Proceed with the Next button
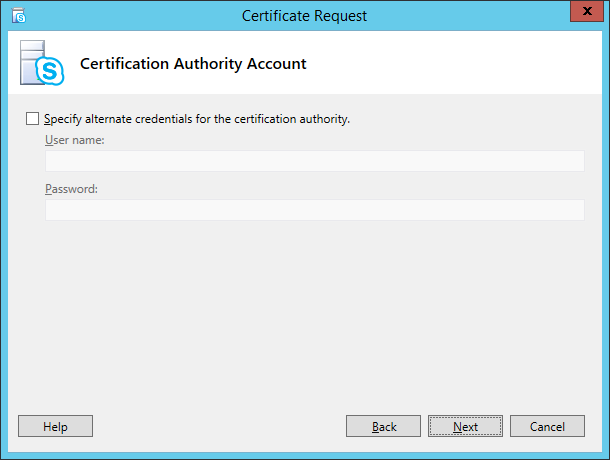This screenshot has width=610, height=460. [x=465, y=426]
